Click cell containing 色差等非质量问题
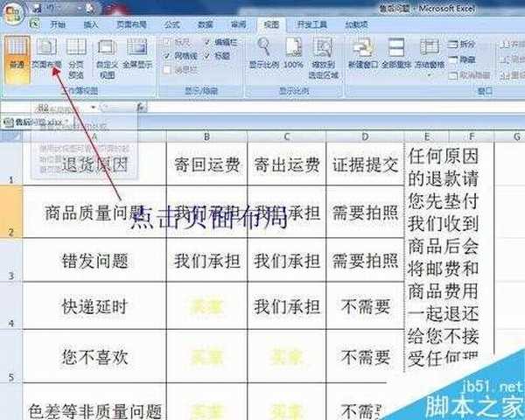Viewport: 525px width, 420px height. pos(94,402)
